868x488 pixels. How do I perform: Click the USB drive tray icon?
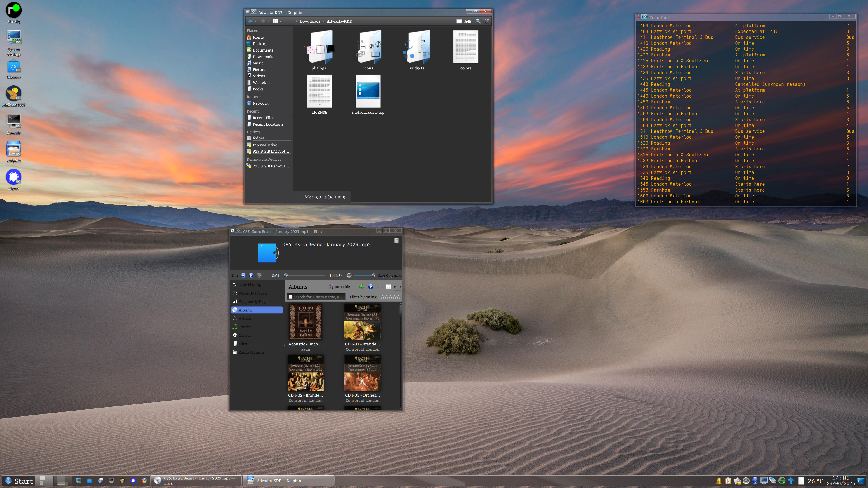click(773, 481)
